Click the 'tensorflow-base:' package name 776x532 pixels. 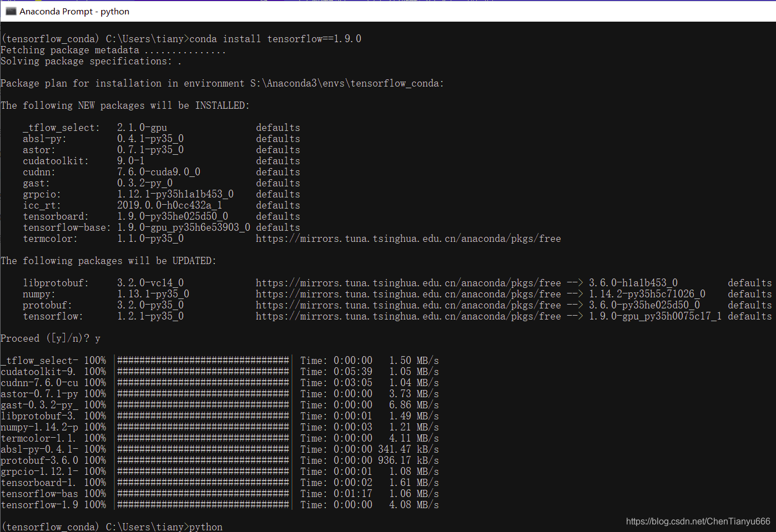[x=67, y=227]
